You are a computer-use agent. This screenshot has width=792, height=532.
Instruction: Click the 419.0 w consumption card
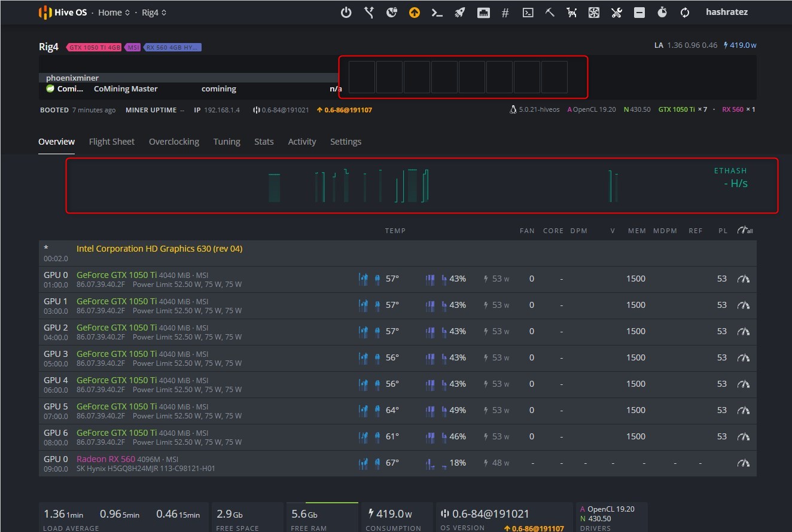point(397,517)
